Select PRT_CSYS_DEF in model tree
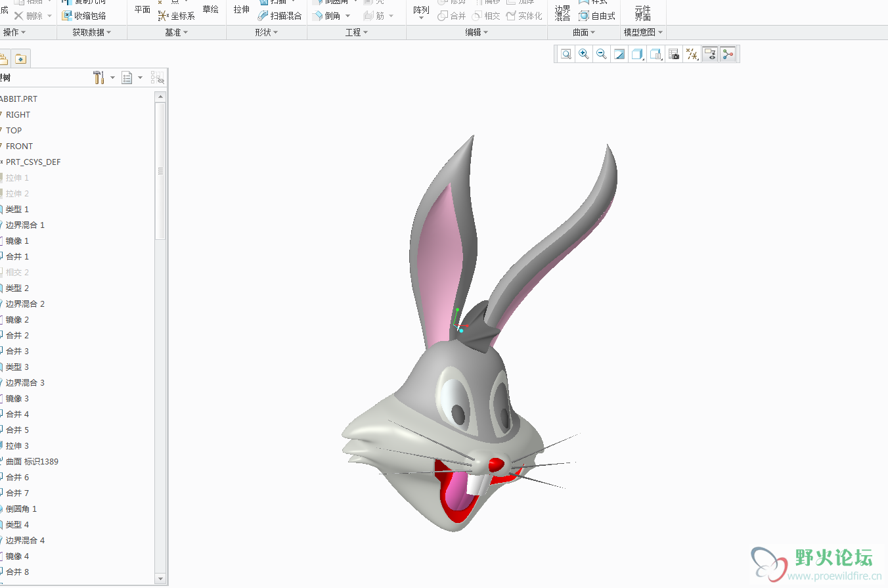This screenshot has height=588, width=888. click(33, 162)
